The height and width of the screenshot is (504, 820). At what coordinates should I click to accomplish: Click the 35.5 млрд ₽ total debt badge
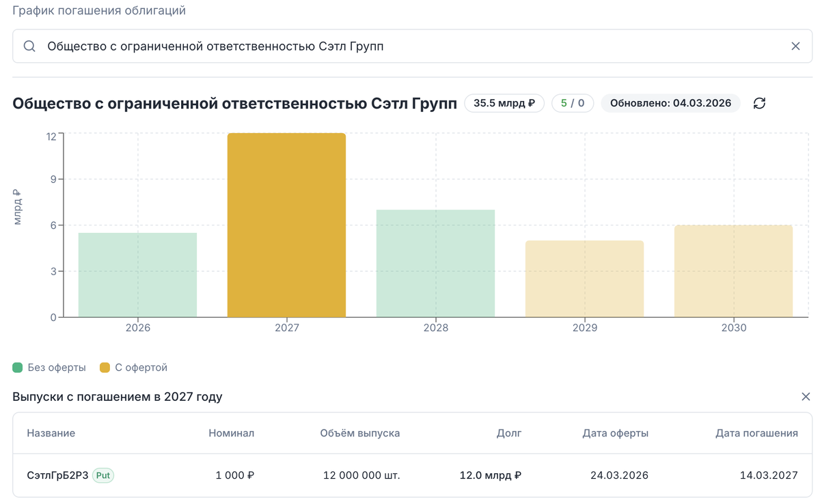point(504,103)
